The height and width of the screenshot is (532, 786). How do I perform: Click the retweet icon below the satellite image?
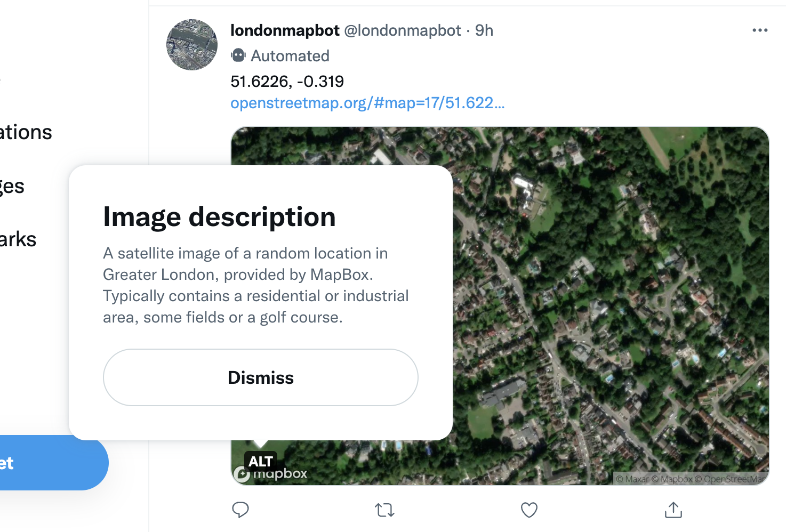pyautogui.click(x=384, y=510)
